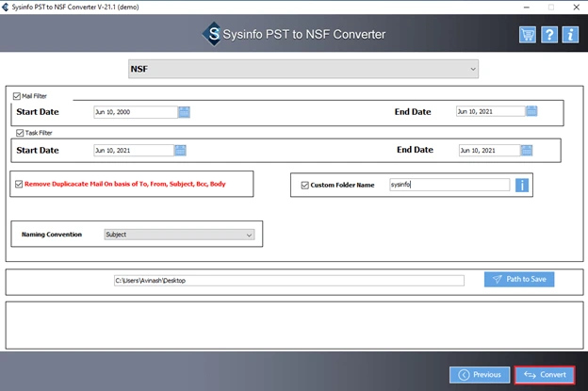
Task: Open help via question mark icon
Action: tap(549, 35)
